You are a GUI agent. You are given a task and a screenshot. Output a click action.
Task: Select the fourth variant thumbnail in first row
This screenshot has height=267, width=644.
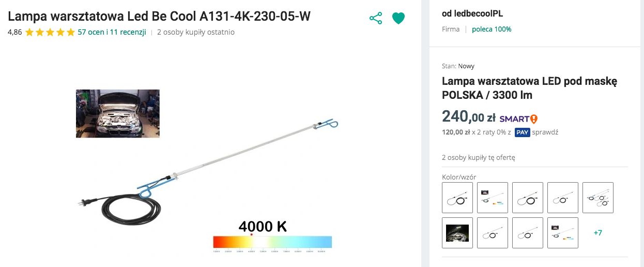coord(563,198)
